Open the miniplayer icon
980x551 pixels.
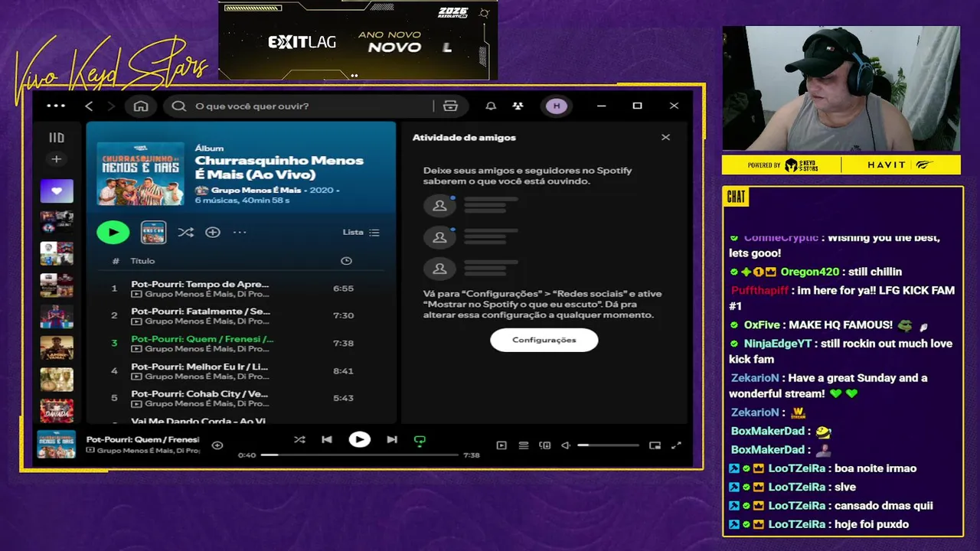(655, 445)
